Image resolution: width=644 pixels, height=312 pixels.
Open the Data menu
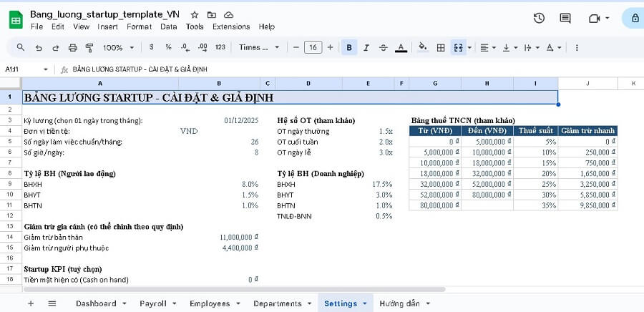(169, 26)
